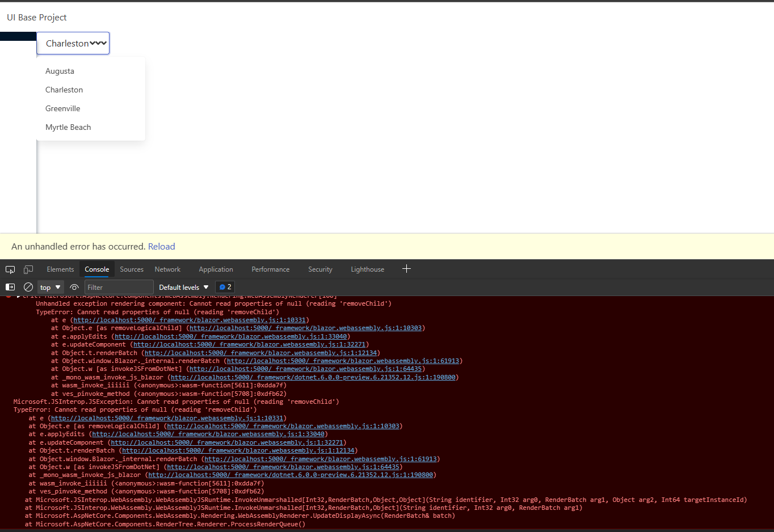Select the inspect element tool in DevTools
The image size is (774, 532).
point(10,269)
